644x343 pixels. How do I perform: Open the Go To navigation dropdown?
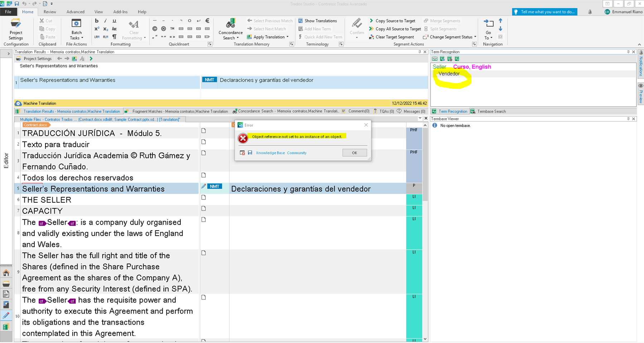(x=488, y=35)
